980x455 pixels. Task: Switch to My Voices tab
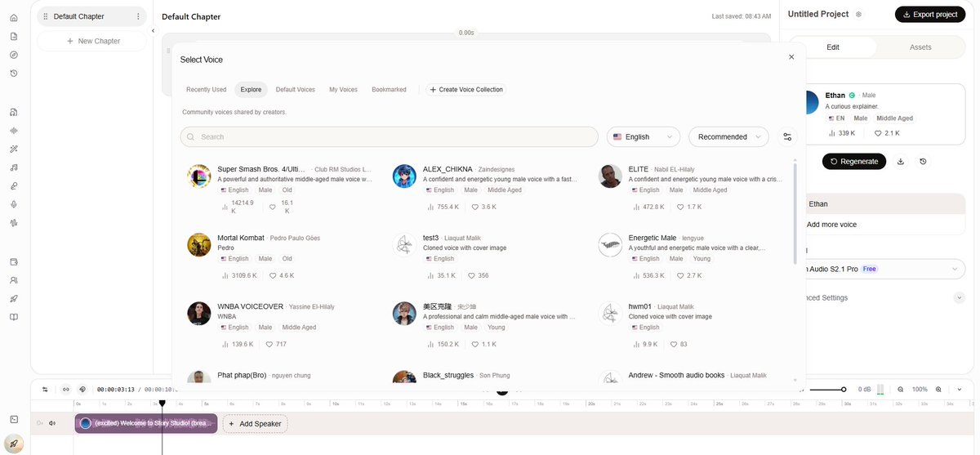tap(343, 90)
